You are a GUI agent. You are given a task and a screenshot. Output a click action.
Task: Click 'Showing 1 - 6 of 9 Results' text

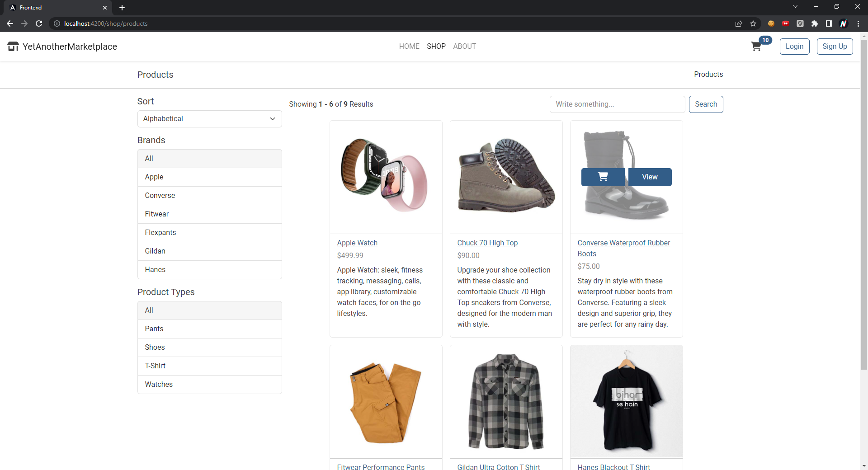pyautogui.click(x=331, y=104)
